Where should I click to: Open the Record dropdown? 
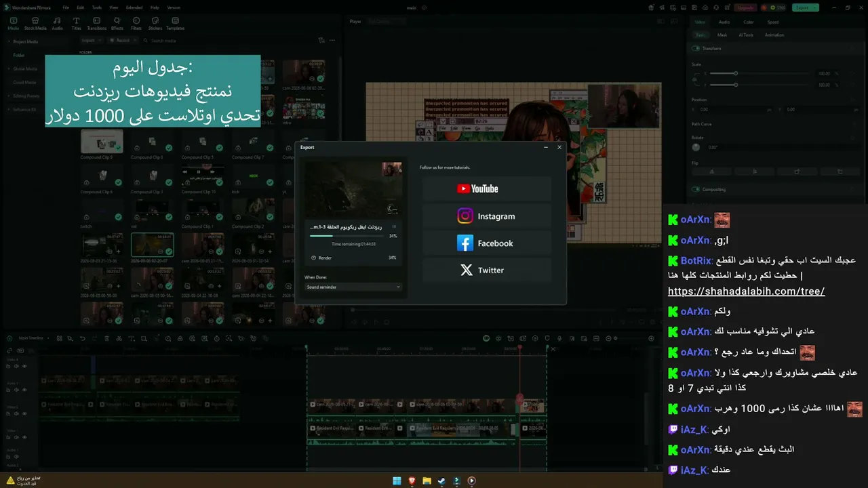(x=122, y=41)
